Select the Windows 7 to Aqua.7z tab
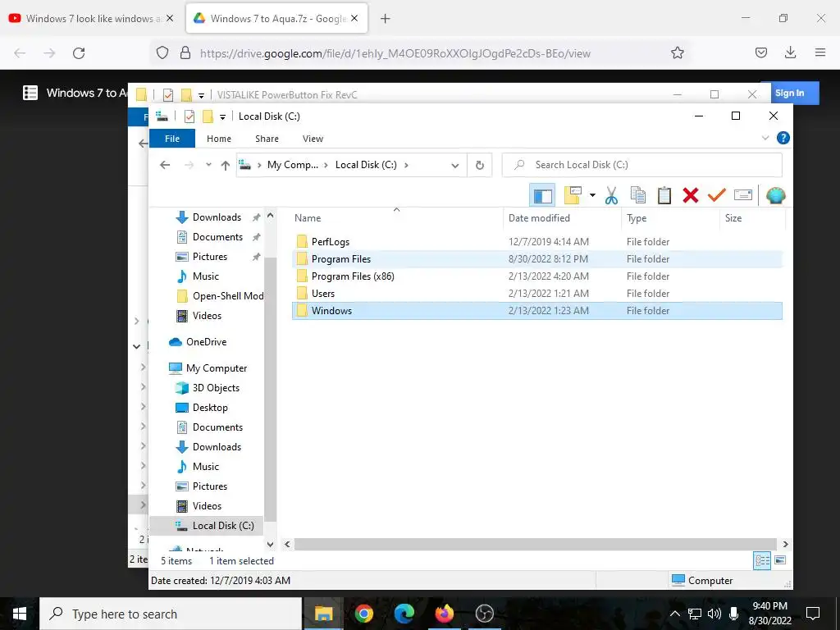Screen dimensions: 840x630 tap(277, 19)
